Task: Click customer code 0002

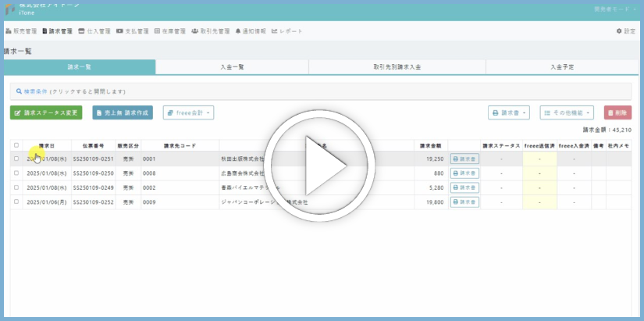Action: pos(149,187)
